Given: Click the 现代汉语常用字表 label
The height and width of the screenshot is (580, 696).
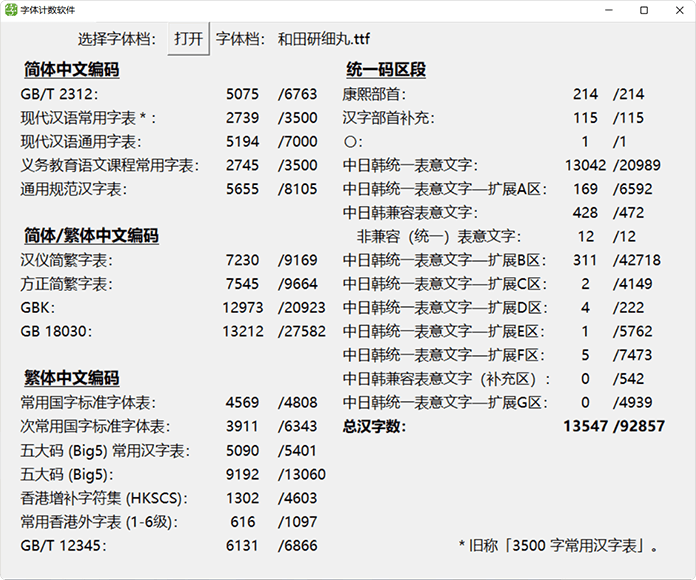Looking at the screenshot, I should pos(88,118).
